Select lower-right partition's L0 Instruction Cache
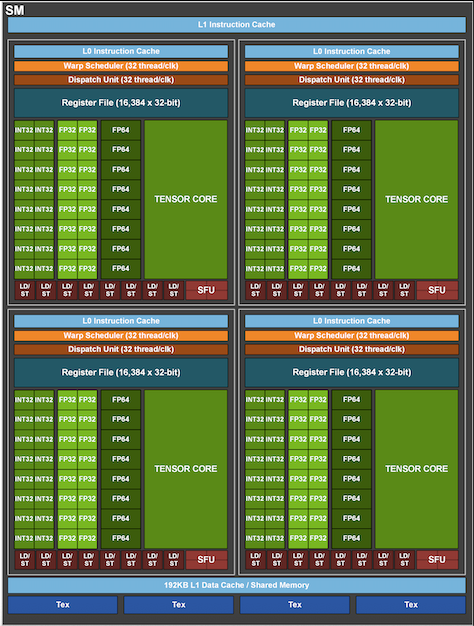Viewport: 474px width, 626px height. click(x=352, y=321)
